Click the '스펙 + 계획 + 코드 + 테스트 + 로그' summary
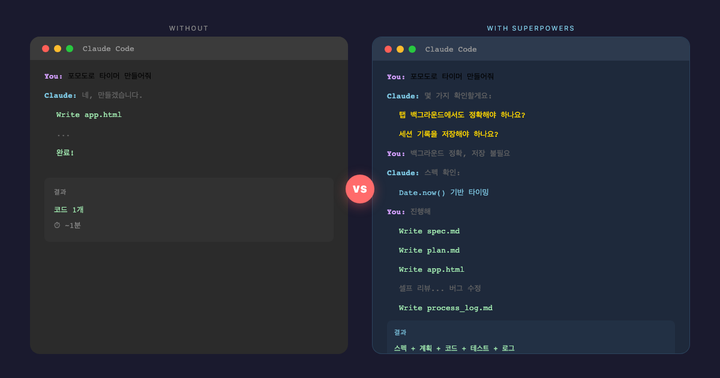720x378 pixels. point(454,348)
